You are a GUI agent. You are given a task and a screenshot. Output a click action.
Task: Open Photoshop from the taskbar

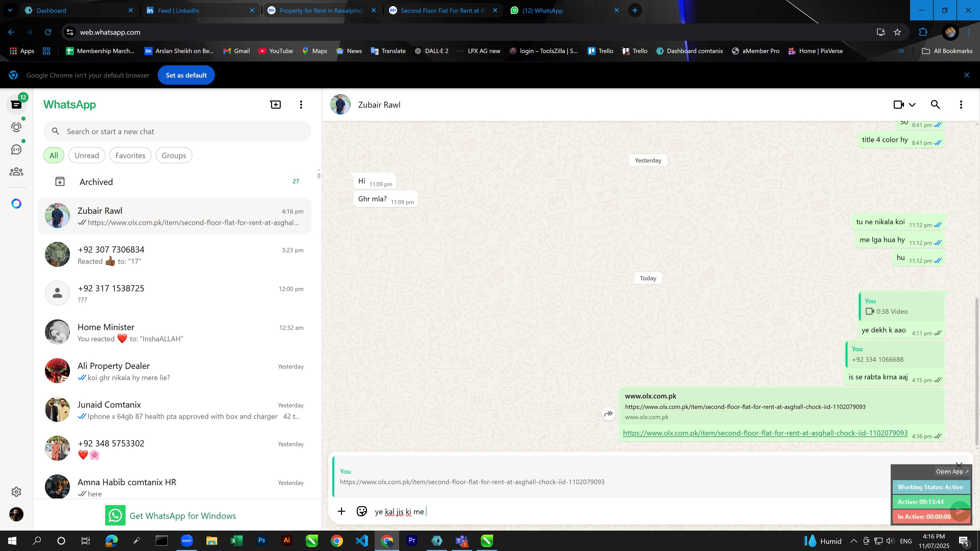pos(261,540)
